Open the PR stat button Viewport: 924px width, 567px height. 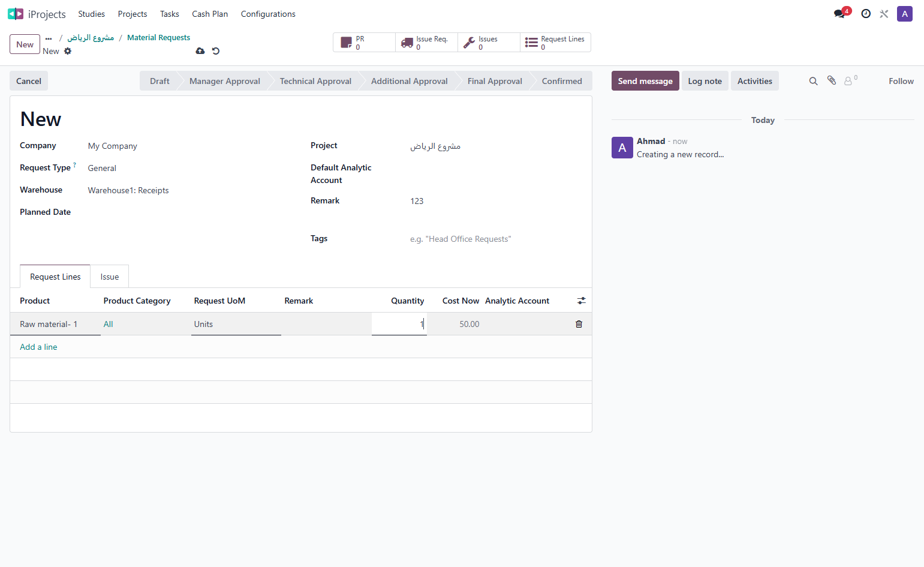[365, 43]
